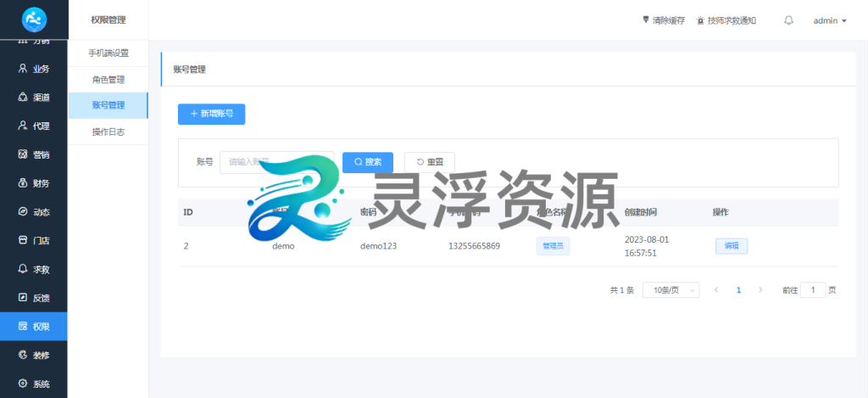
Task: Open the 系统 sidebar section
Action: tap(34, 384)
